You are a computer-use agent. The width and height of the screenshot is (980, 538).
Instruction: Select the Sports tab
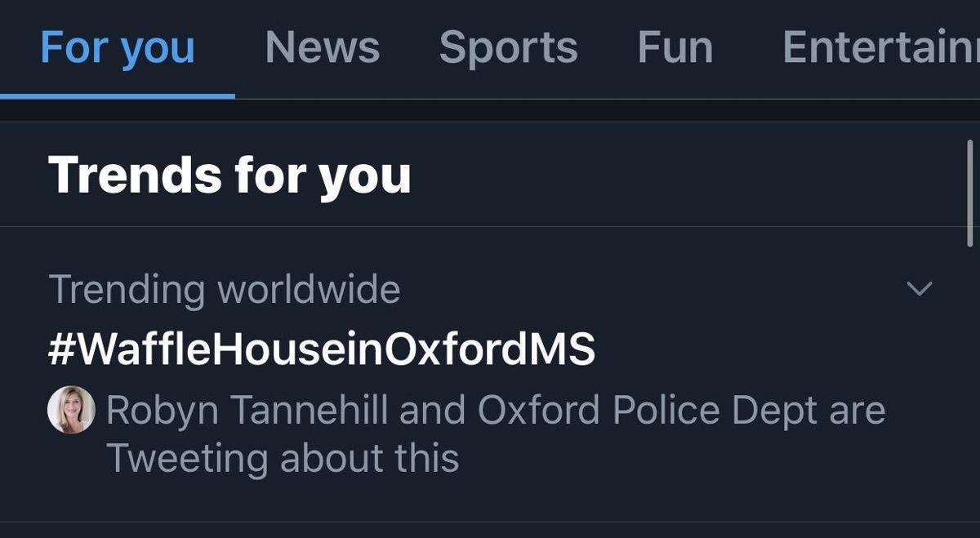coord(508,47)
